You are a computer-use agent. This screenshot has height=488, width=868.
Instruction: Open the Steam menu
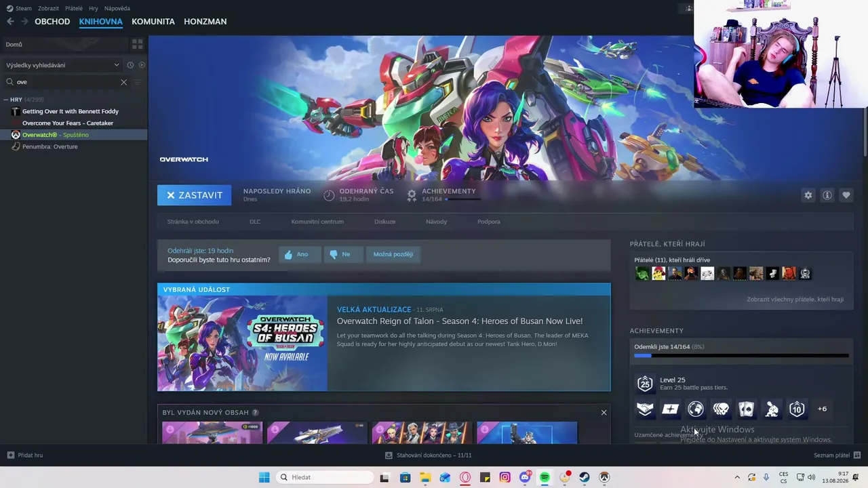[x=20, y=8]
